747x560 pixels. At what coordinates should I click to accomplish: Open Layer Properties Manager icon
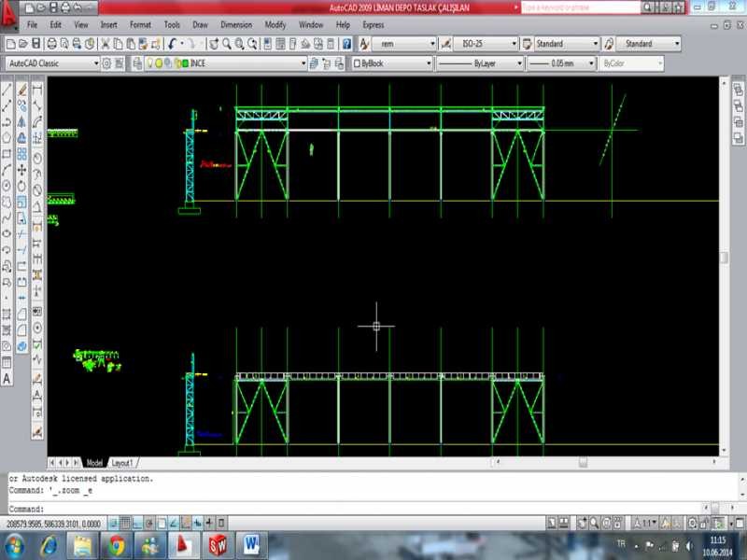(x=138, y=63)
